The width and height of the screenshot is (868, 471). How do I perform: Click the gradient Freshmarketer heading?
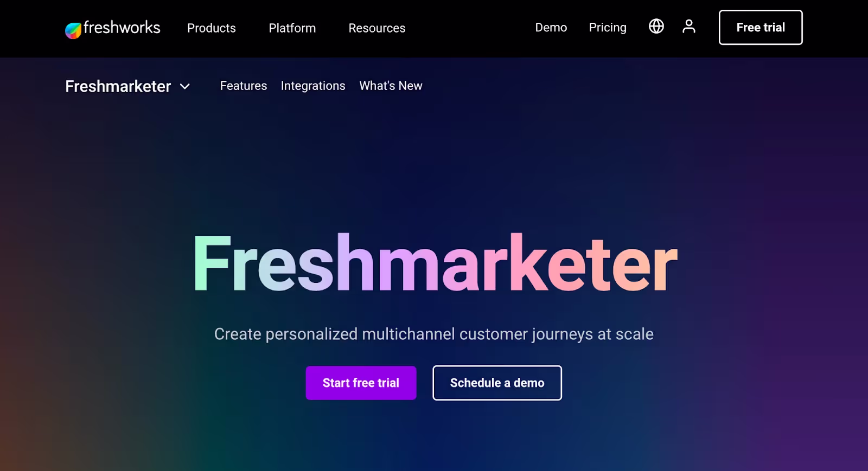[x=434, y=264]
